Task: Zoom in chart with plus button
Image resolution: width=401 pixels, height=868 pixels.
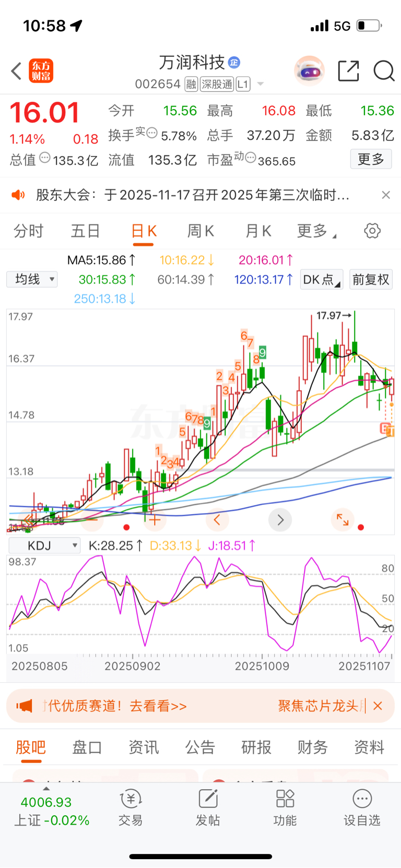Action: [155, 519]
